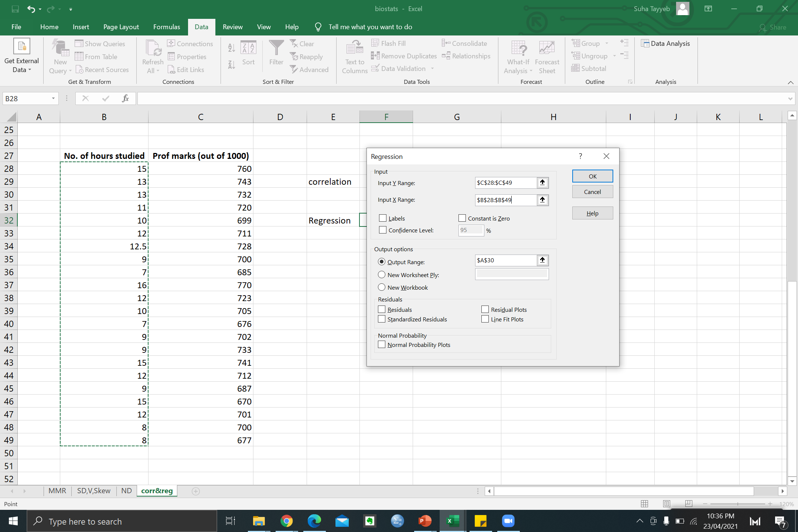Open the SD,V,Skew sheet tab

[x=93, y=491]
